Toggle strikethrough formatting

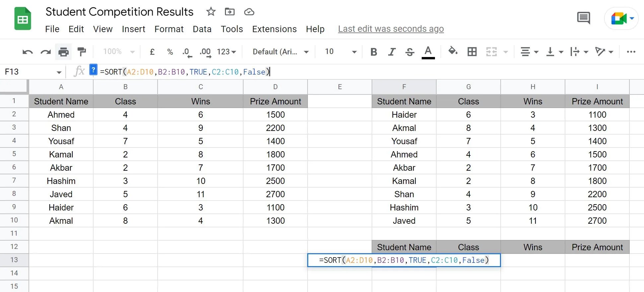coord(410,52)
